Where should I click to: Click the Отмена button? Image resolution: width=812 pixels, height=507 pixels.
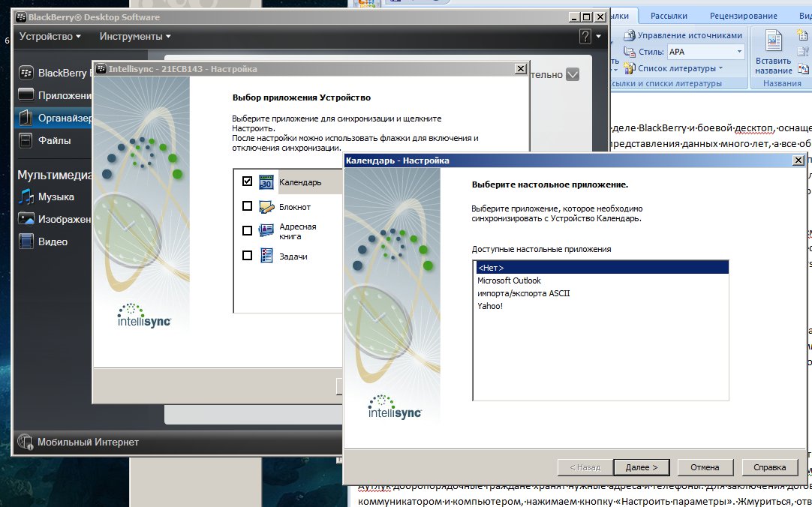[x=705, y=467]
